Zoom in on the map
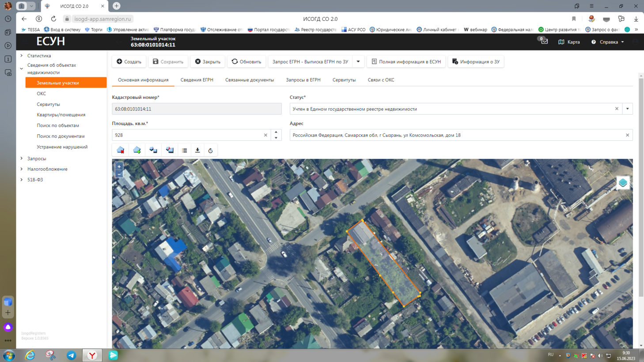Screen dimensions: 644x362 119,166
